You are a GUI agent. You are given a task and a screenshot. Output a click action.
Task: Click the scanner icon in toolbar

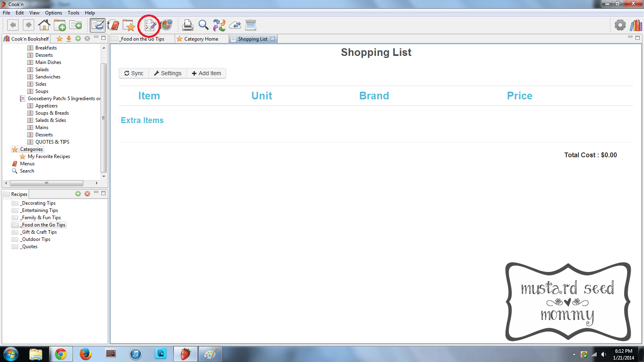pyautogui.click(x=251, y=25)
